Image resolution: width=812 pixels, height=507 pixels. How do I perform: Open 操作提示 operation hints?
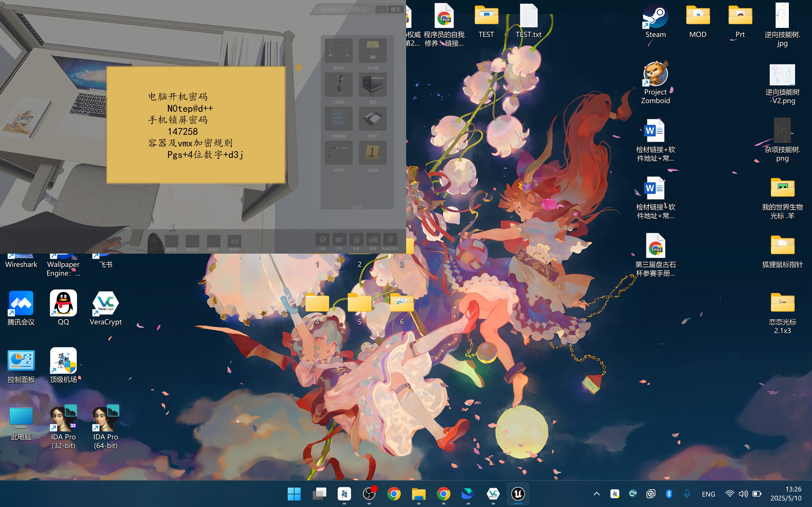tap(192, 241)
